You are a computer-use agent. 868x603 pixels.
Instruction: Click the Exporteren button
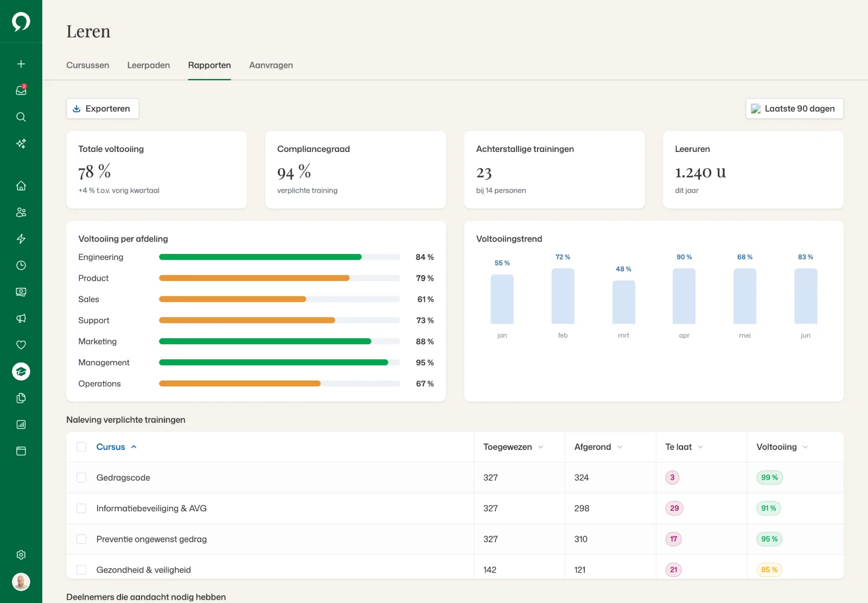[x=103, y=109]
